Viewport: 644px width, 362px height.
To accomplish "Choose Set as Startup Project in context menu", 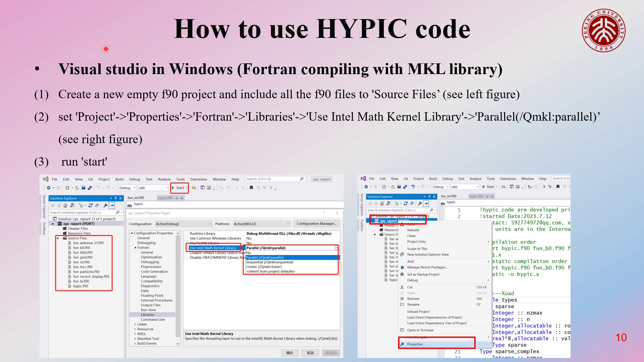I will pyautogui.click(x=423, y=275).
